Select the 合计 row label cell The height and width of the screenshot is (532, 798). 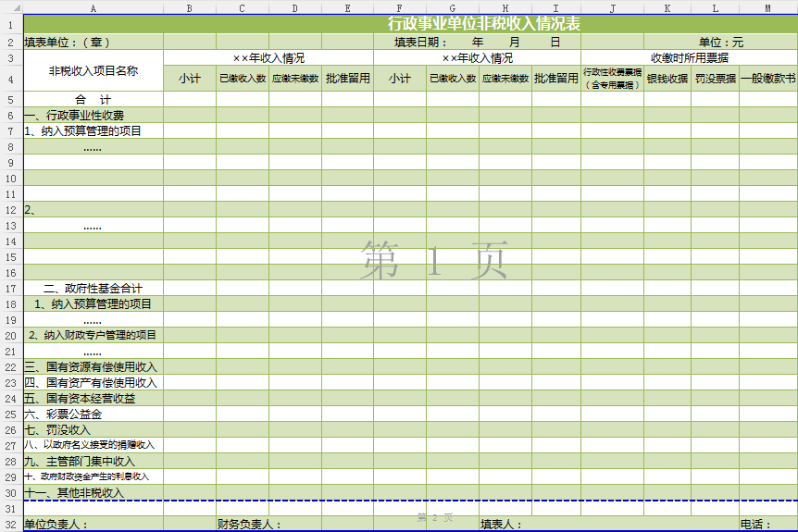coord(93,99)
